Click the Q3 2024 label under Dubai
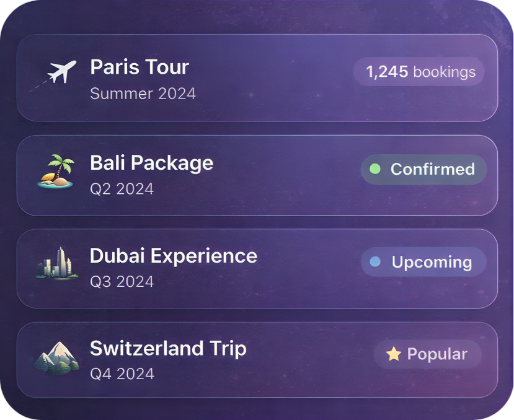Screen dimensions: 514x420 [x=122, y=281]
